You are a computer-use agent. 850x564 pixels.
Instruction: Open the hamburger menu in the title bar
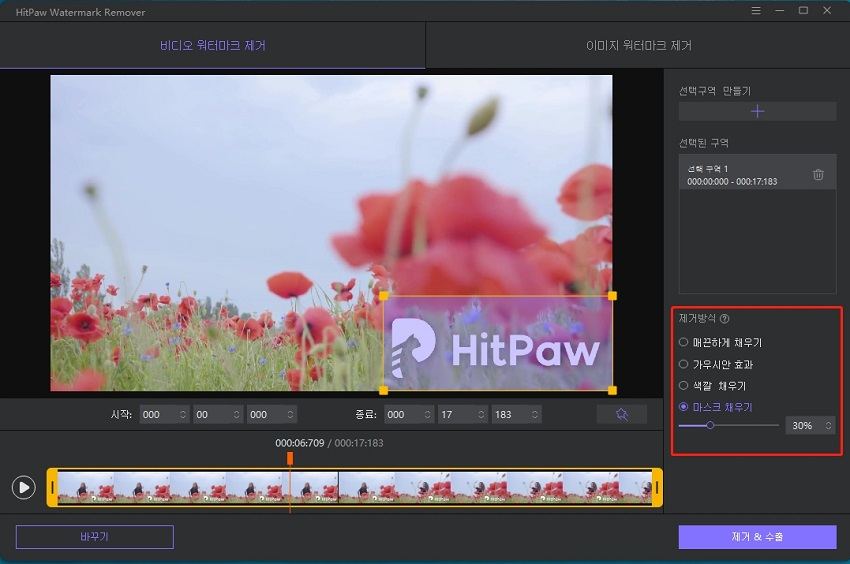pos(756,10)
